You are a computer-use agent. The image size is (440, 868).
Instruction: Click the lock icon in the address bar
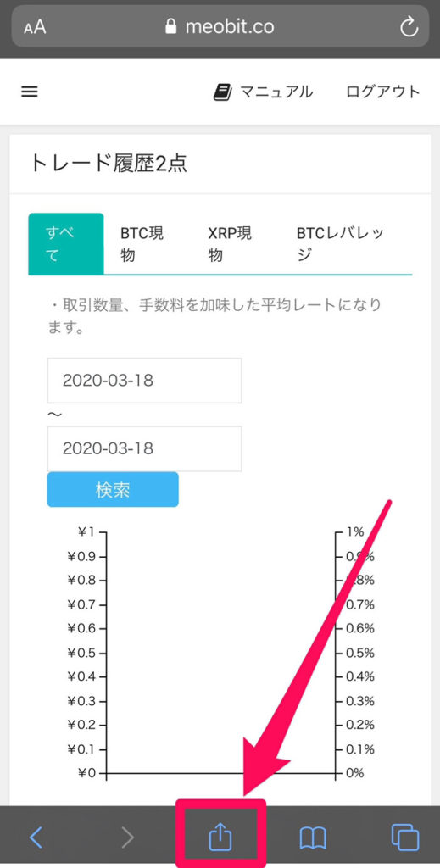(x=172, y=26)
